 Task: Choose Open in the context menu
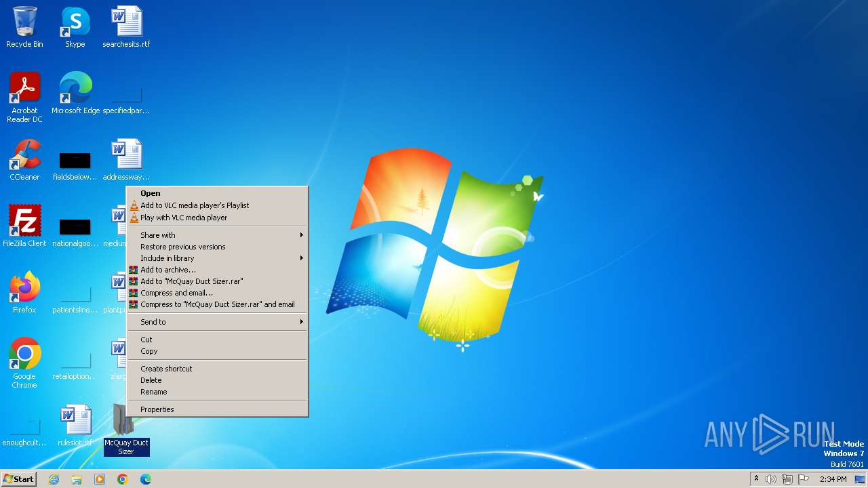point(218,193)
